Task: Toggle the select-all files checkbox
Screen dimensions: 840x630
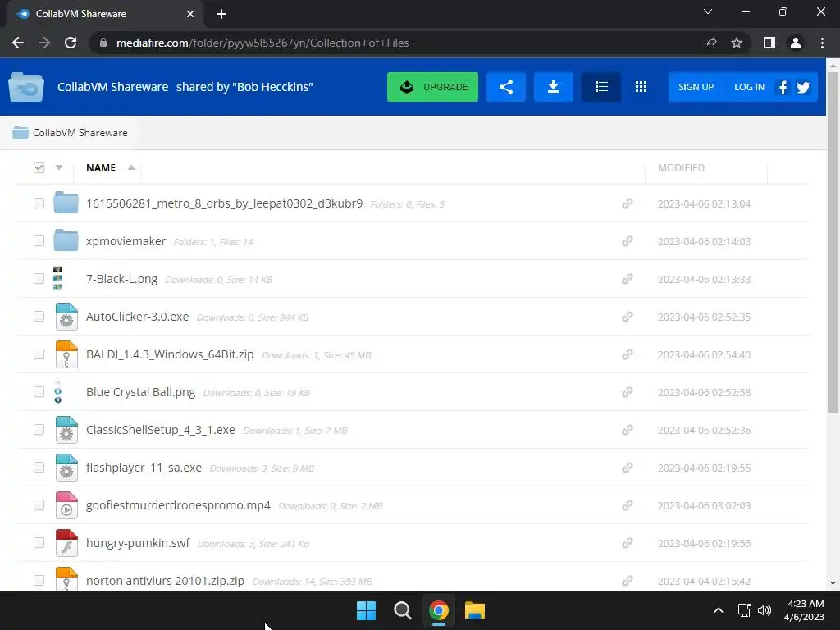Action: coord(39,167)
